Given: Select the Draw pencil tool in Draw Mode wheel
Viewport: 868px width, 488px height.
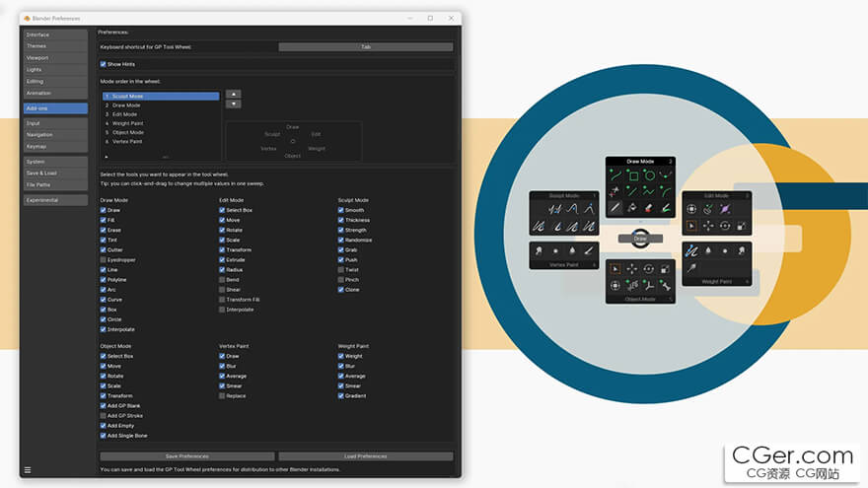Looking at the screenshot, I should point(615,207).
